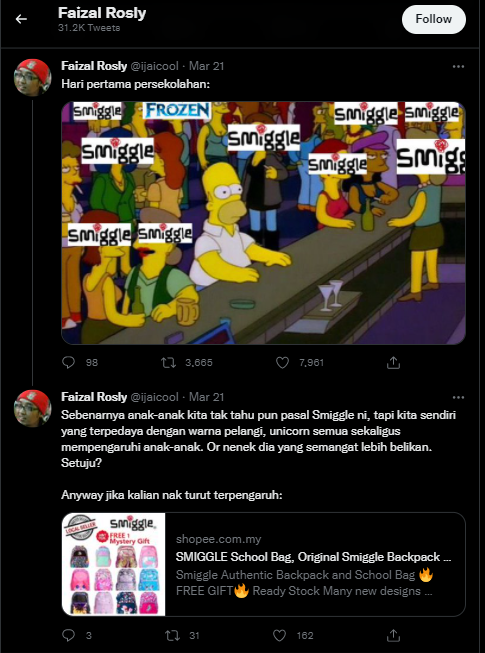Share the first tweet
485x653 pixels.
click(393, 363)
